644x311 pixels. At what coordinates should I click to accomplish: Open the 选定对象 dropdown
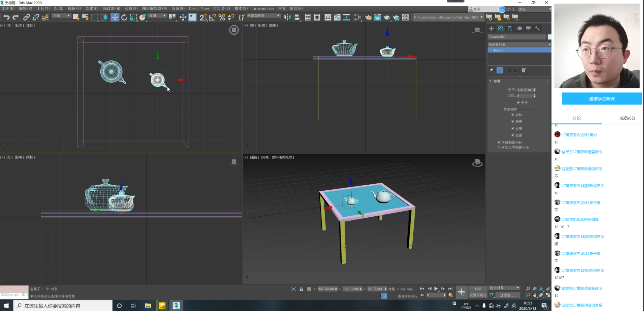pyautogui.click(x=504, y=288)
